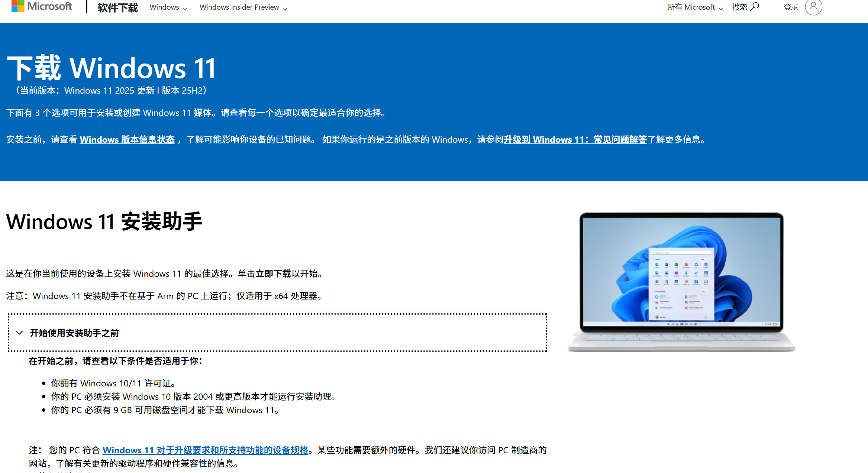
Task: Click the chevron next to 开始使用安装助手之前
Action: pos(20,333)
